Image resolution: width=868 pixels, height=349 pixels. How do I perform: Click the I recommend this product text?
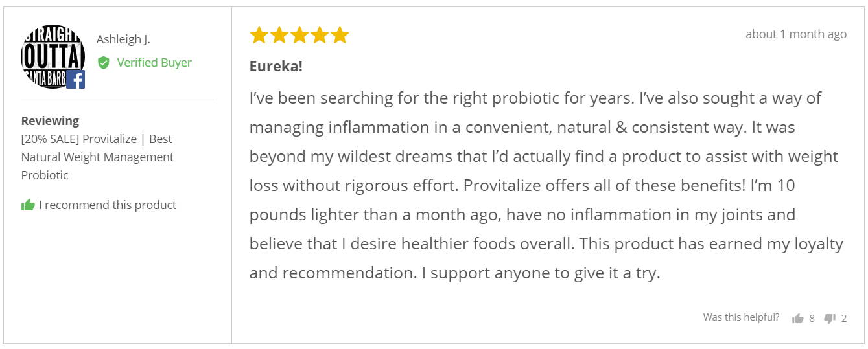click(108, 205)
